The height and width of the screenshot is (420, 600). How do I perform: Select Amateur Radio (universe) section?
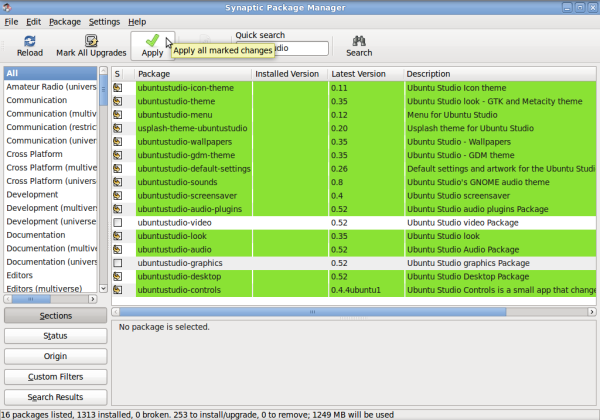click(51, 87)
